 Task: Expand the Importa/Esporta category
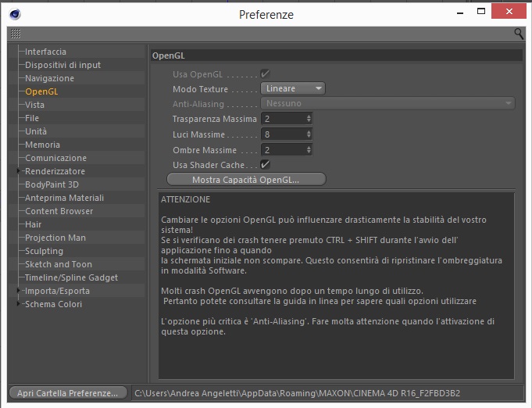[19, 291]
